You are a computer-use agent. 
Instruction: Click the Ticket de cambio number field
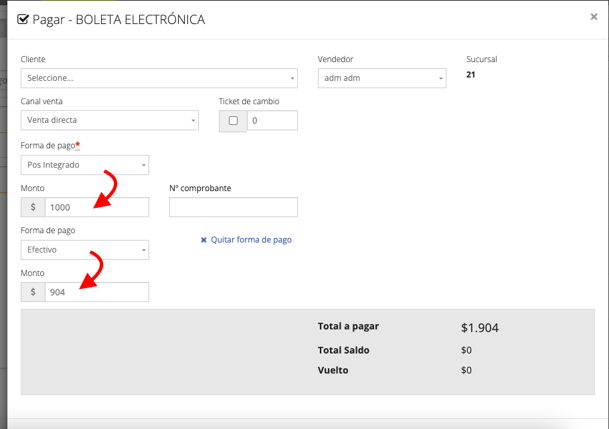pos(272,121)
